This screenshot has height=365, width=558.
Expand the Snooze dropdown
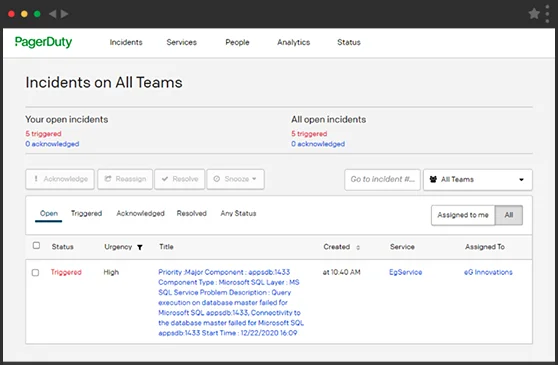click(236, 179)
